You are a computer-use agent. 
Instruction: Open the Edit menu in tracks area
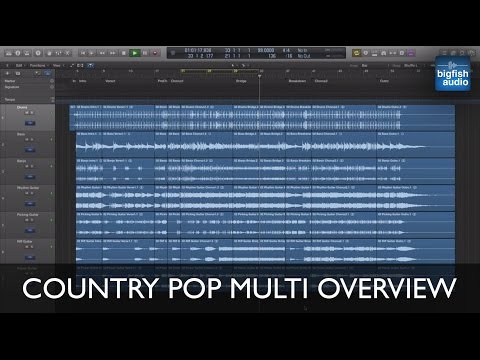click(19, 66)
